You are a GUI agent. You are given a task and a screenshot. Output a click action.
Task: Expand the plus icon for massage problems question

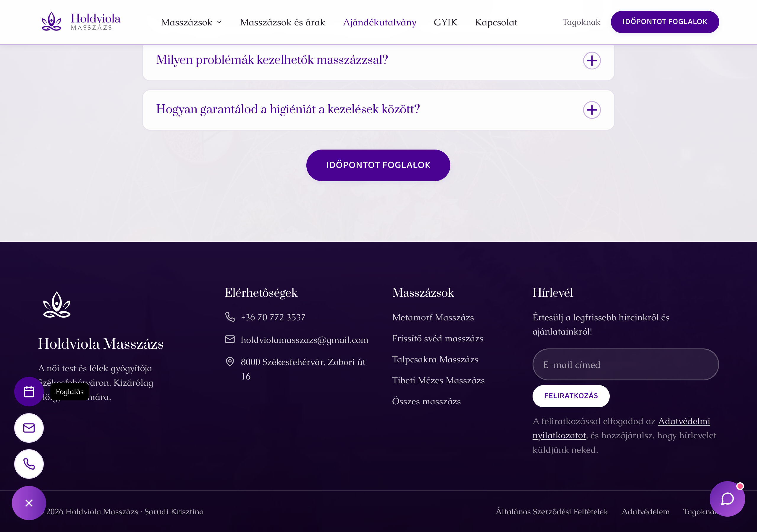point(592,61)
